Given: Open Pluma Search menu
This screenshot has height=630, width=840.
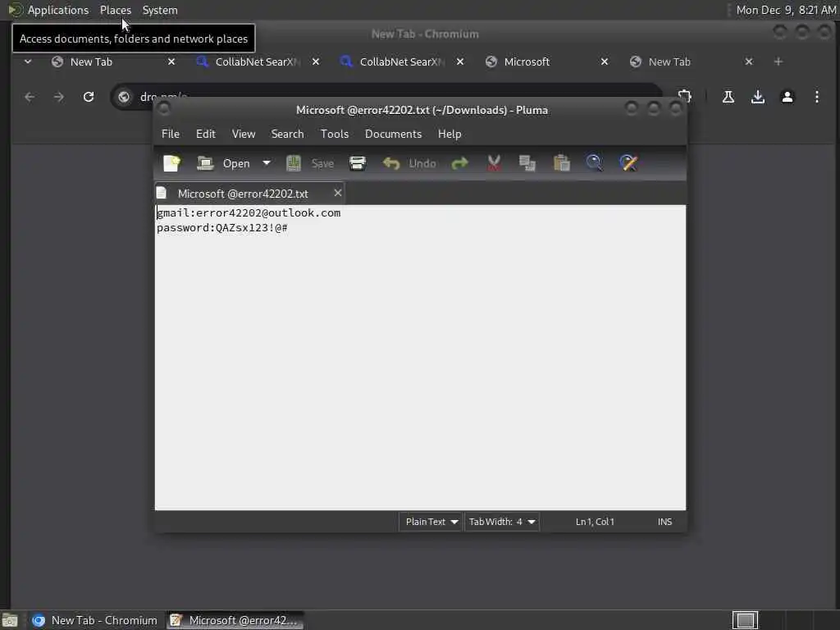Looking at the screenshot, I should [287, 134].
